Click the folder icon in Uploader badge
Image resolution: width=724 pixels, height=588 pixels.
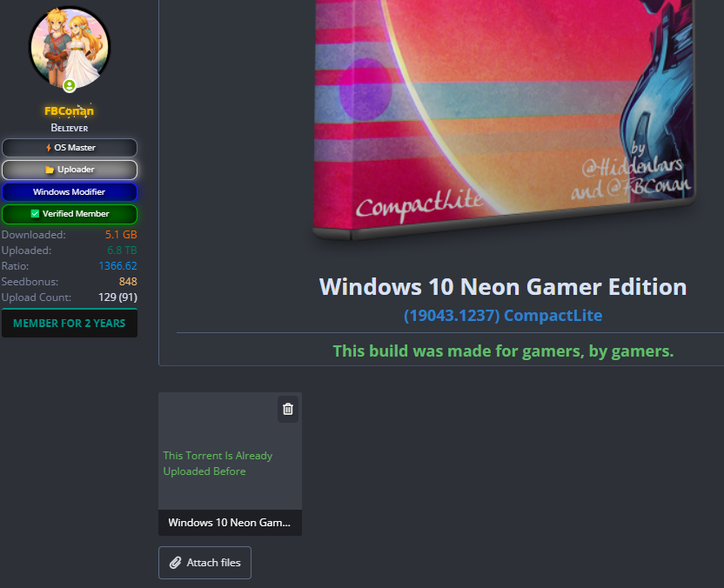(x=50, y=170)
